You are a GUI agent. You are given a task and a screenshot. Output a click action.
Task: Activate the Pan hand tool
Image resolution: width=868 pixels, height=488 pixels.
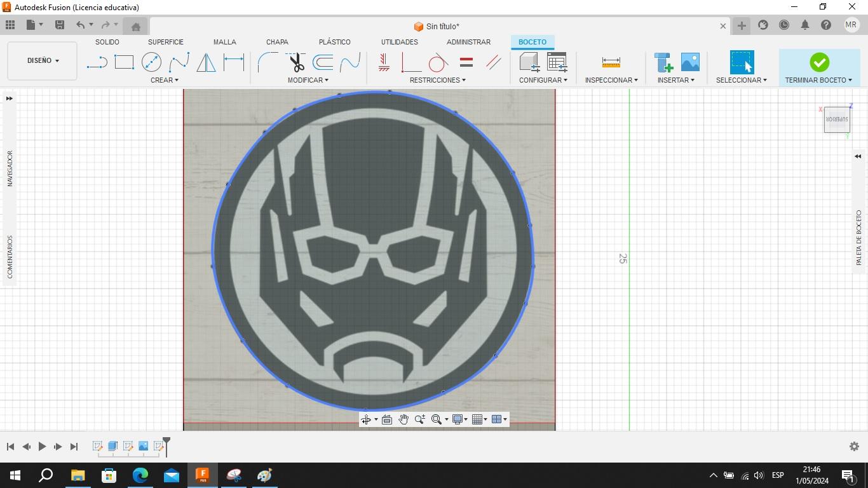(x=403, y=419)
